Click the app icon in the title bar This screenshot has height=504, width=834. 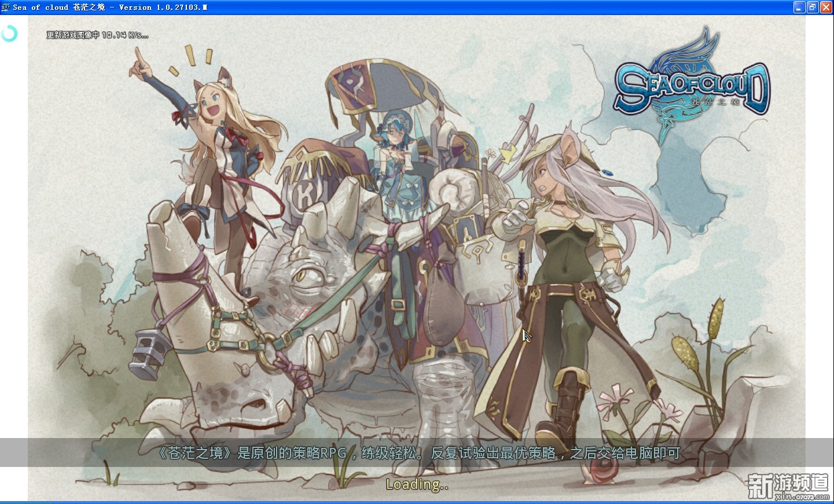pyautogui.click(x=6, y=7)
